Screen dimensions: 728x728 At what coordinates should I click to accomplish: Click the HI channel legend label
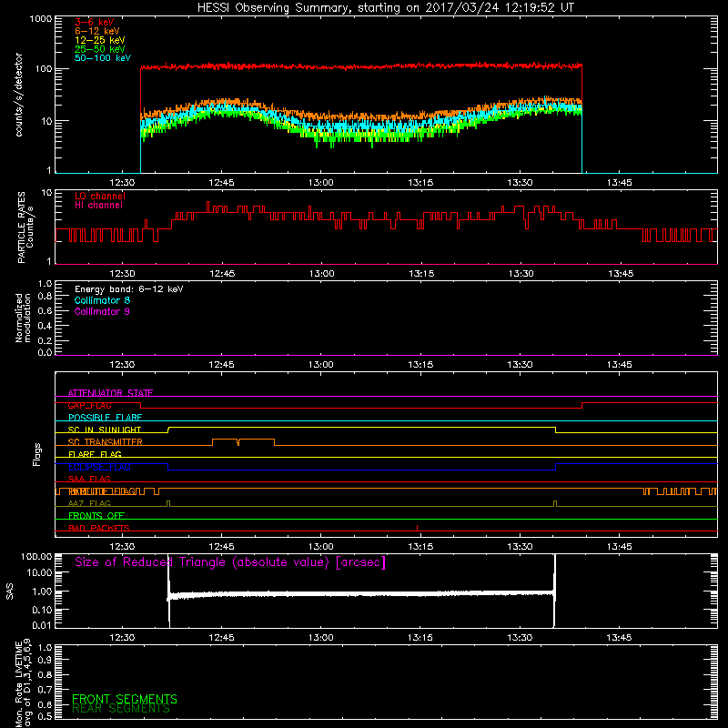pyautogui.click(x=98, y=206)
